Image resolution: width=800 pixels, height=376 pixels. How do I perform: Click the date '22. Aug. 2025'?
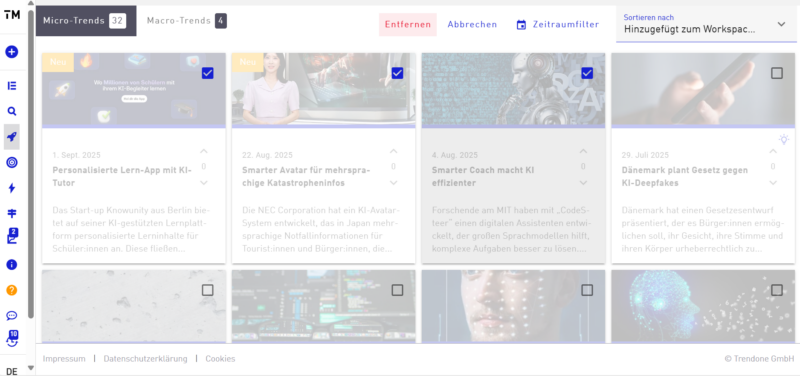pos(267,155)
